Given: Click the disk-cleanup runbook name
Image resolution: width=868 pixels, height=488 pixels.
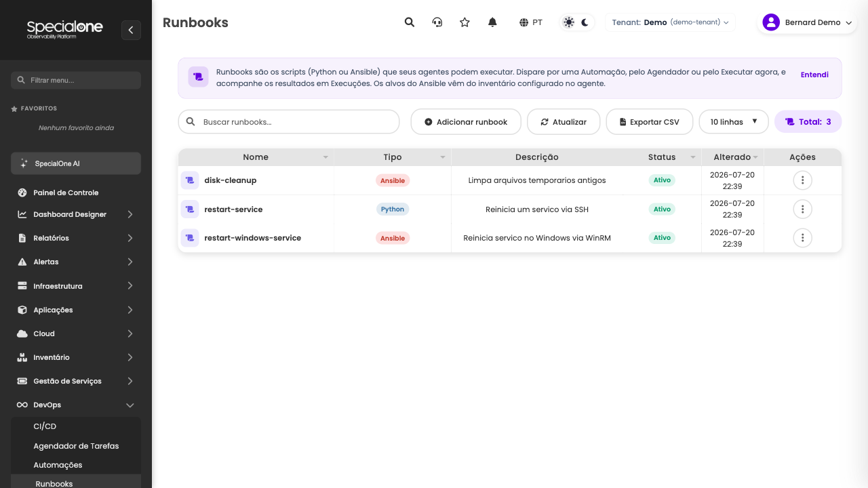Looking at the screenshot, I should coord(231,180).
